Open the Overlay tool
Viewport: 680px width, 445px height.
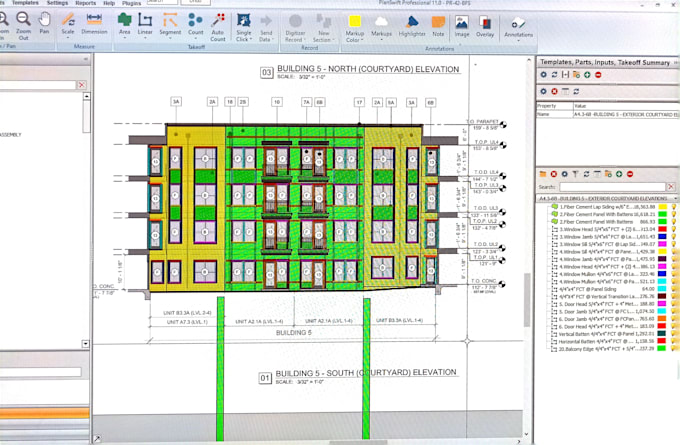485,27
